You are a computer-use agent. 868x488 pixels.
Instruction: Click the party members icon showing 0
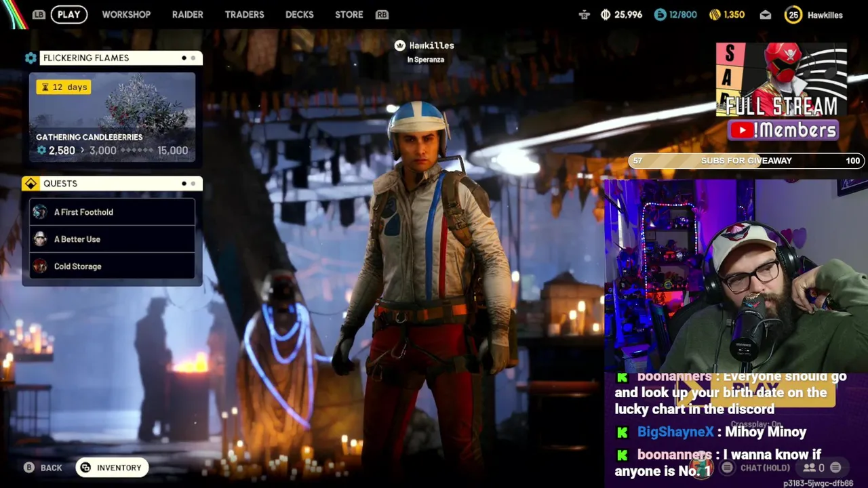[809, 468]
